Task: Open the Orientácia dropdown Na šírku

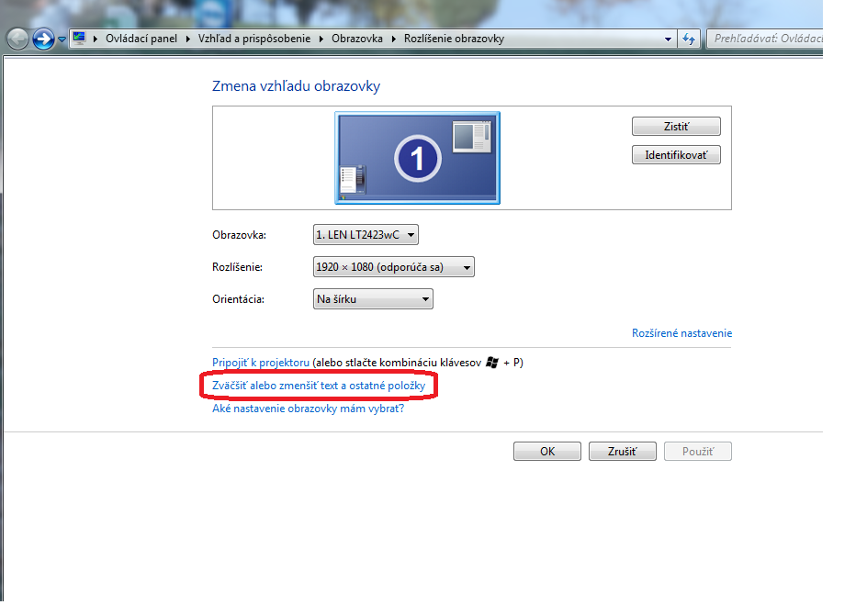Action: [373, 299]
